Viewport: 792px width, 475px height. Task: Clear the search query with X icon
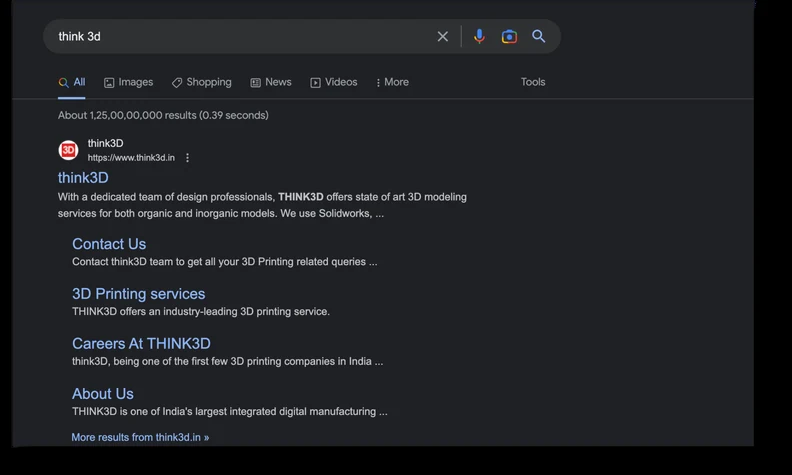tap(442, 36)
